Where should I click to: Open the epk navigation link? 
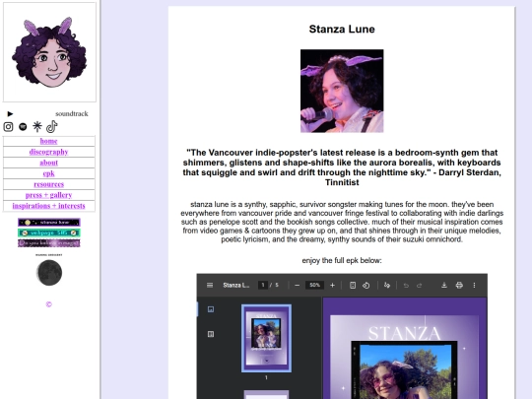coord(49,173)
